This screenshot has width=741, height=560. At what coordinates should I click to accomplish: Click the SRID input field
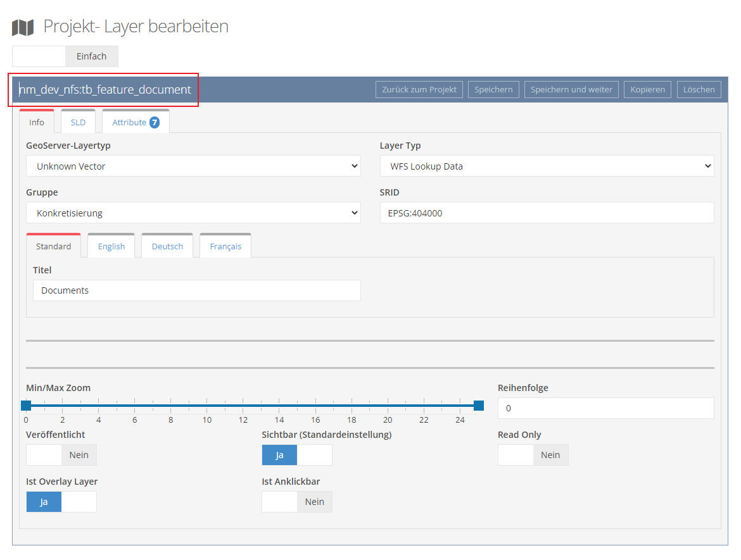(547, 213)
